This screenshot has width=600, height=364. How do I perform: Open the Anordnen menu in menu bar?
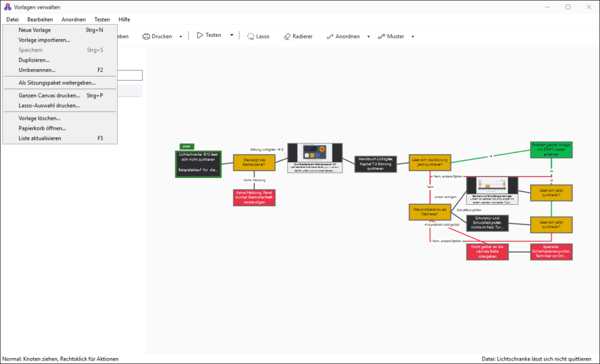[73, 19]
